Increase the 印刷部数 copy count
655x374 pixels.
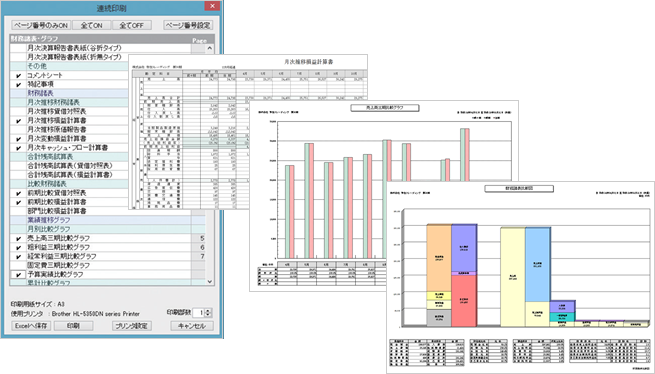pos(209,310)
